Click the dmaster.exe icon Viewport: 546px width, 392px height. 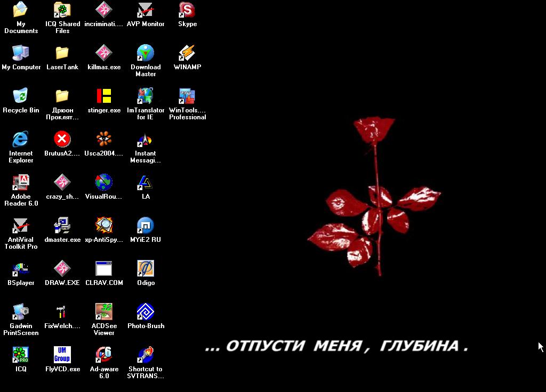click(62, 225)
